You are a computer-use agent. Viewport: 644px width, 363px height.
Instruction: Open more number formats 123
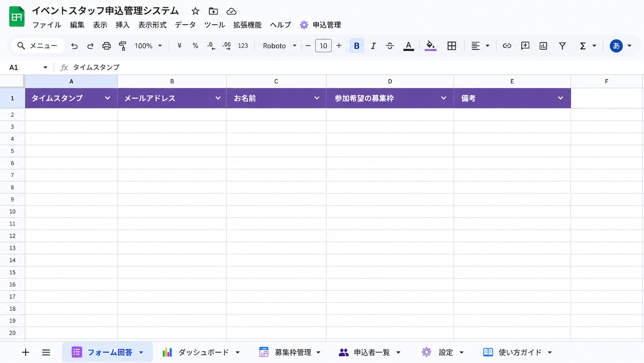(243, 46)
